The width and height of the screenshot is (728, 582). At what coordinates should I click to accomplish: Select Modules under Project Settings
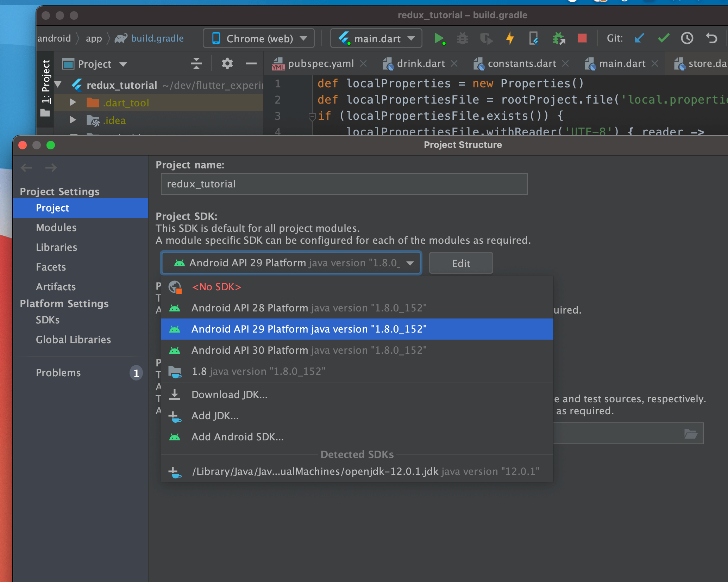click(56, 228)
